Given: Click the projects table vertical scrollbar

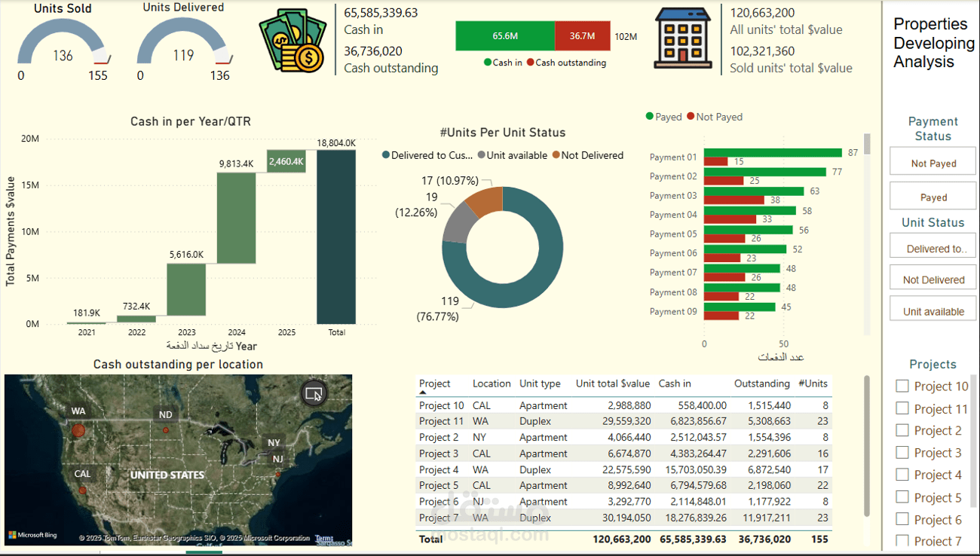Looking at the screenshot, I should click(x=866, y=446).
